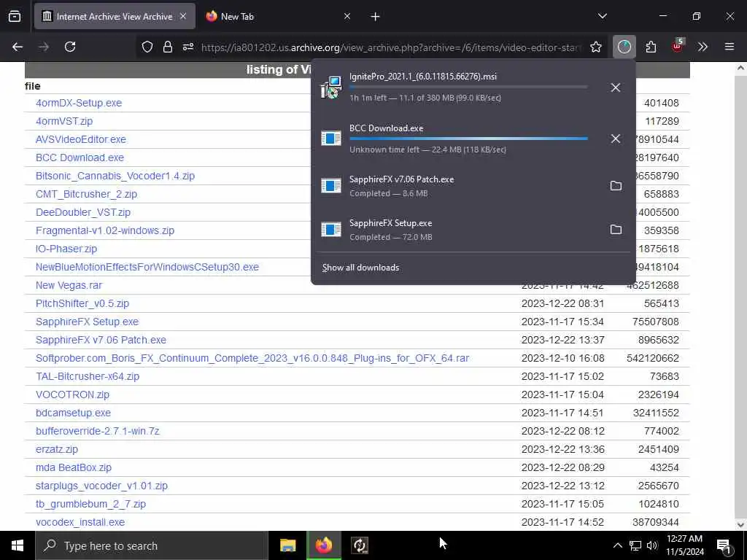The height and width of the screenshot is (560, 747).
Task: Close the Internet Archive tab
Action: [183, 16]
